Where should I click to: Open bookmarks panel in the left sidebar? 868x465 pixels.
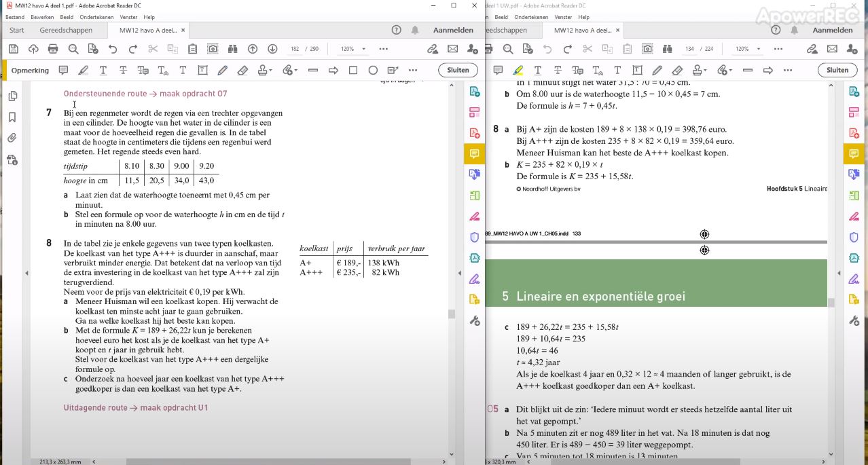pyautogui.click(x=12, y=117)
